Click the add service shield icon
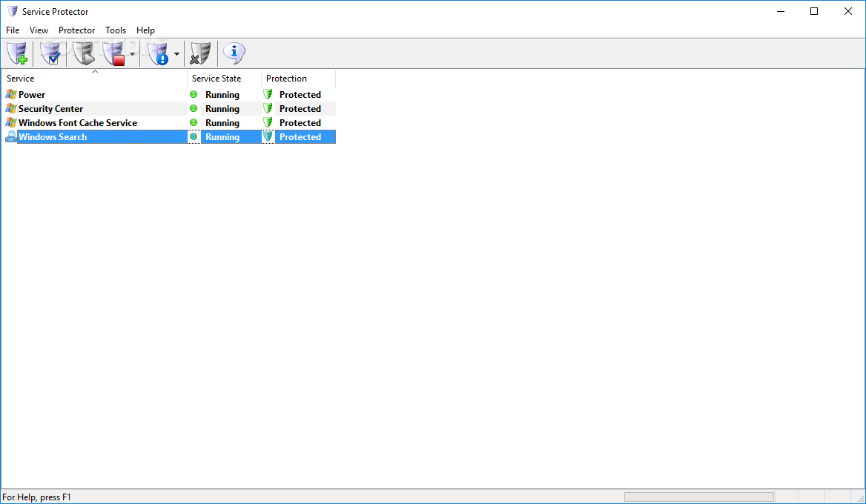 click(x=17, y=53)
